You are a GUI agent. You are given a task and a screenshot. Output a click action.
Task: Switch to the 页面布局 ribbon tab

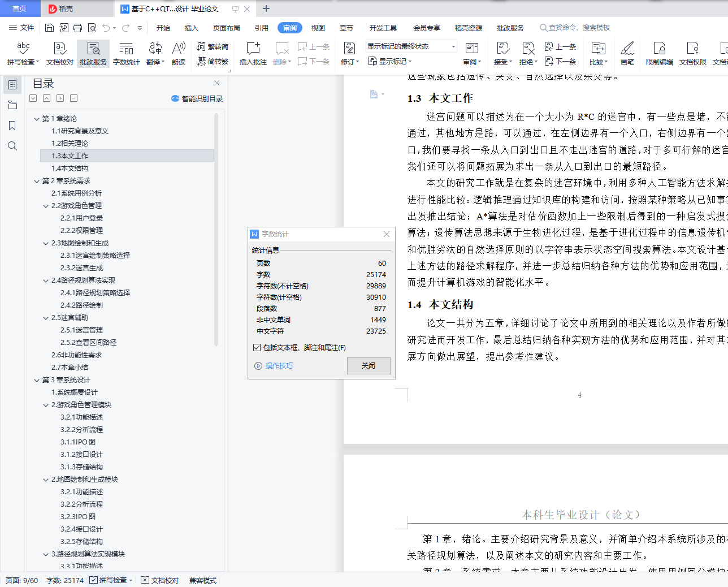pos(227,28)
